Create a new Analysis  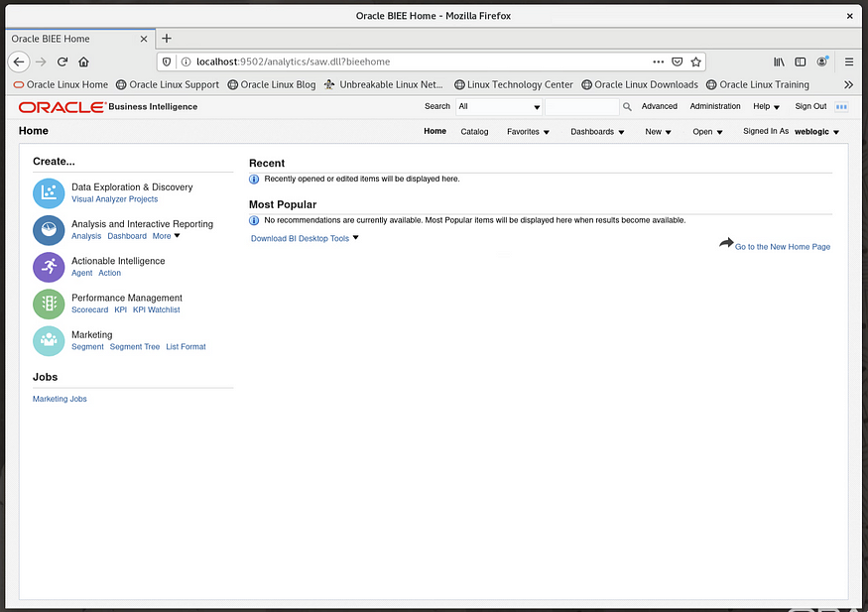coord(86,236)
